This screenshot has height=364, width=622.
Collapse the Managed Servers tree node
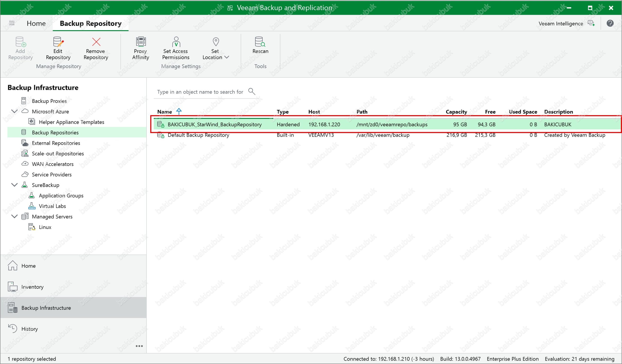[15, 216]
